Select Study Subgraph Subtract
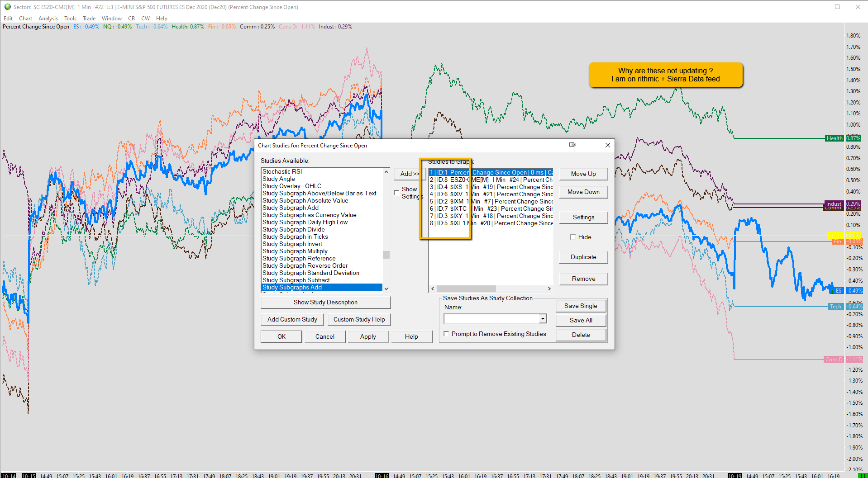The height and width of the screenshot is (478, 868). pyautogui.click(x=322, y=280)
